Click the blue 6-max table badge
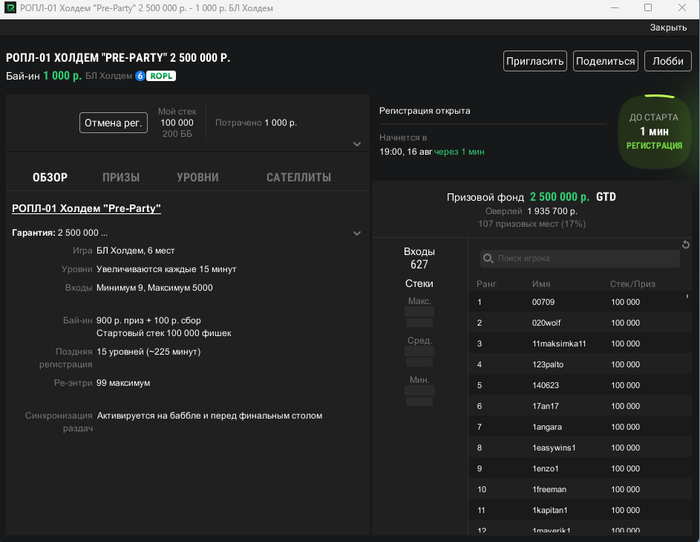Image resolution: width=700 pixels, height=542 pixels. coord(140,76)
